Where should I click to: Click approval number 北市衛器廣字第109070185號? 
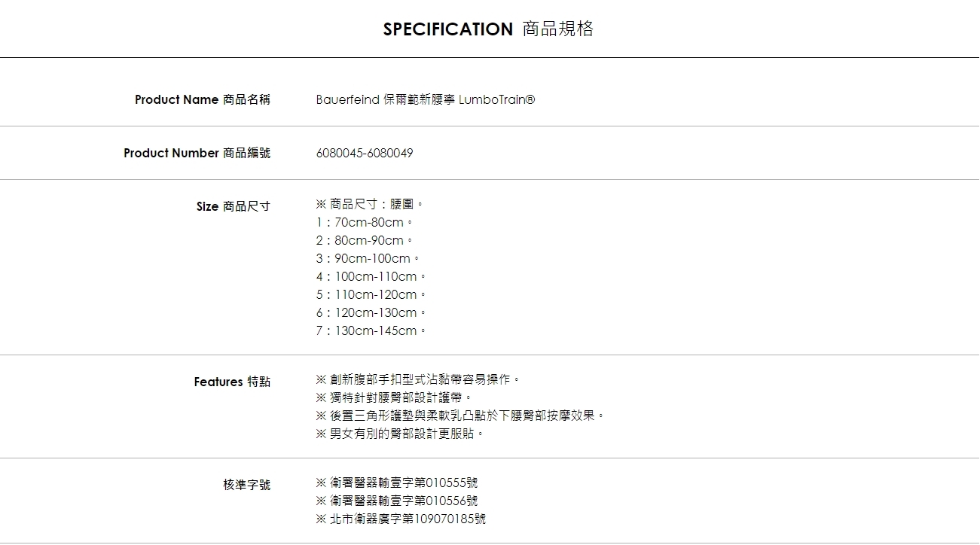point(401,519)
